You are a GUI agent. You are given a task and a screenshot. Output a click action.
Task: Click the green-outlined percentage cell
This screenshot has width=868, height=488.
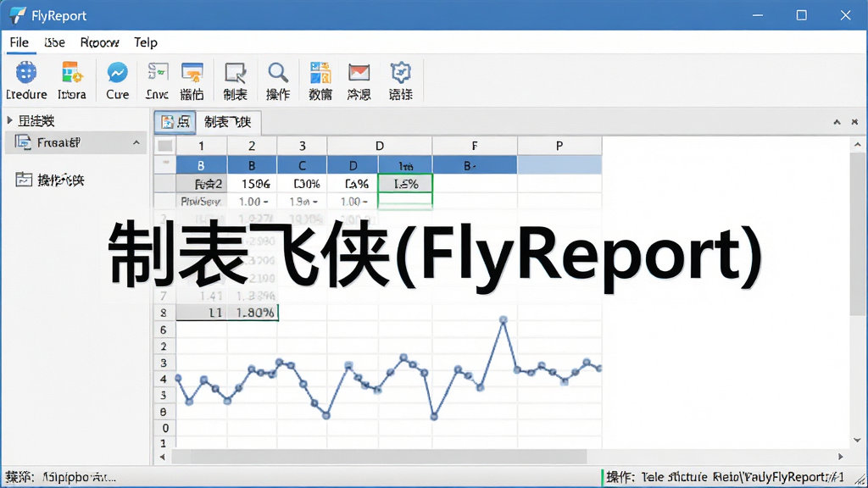click(405, 184)
